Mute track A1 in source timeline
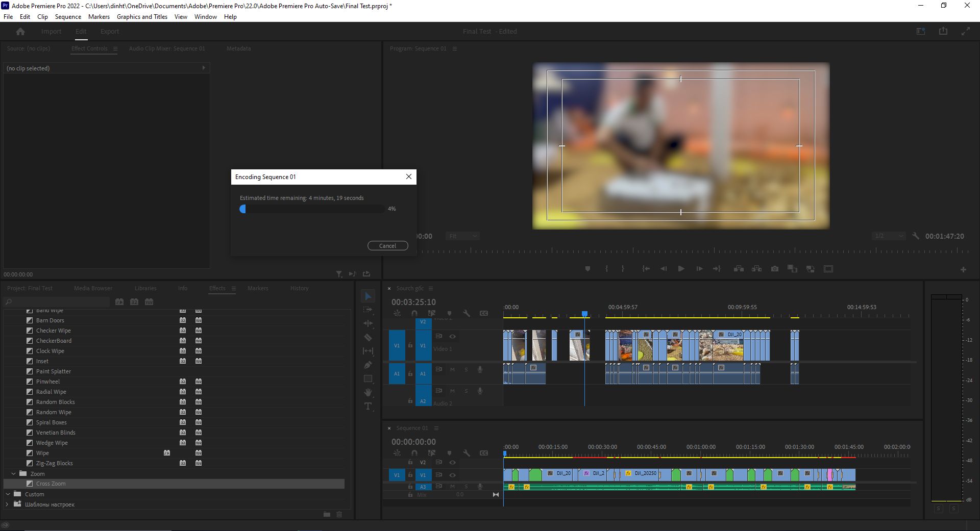This screenshot has width=980, height=531. click(x=452, y=369)
